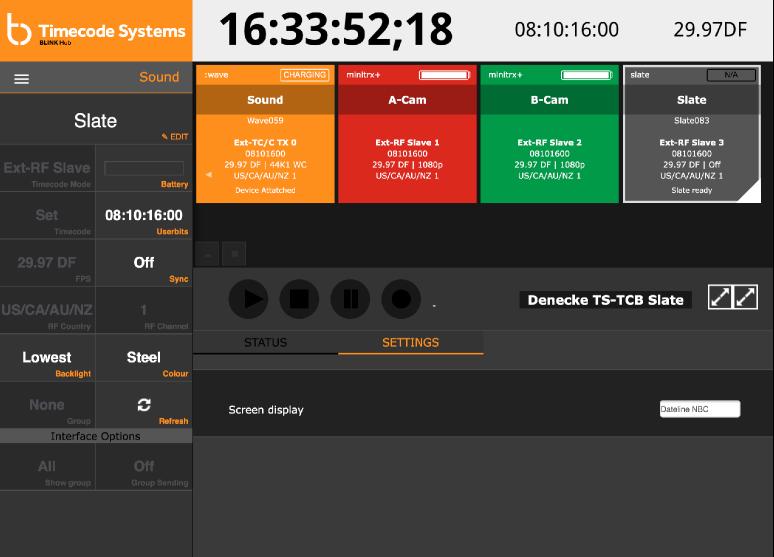Change the US/CA/AU/NZ RF Country

pos(47,311)
